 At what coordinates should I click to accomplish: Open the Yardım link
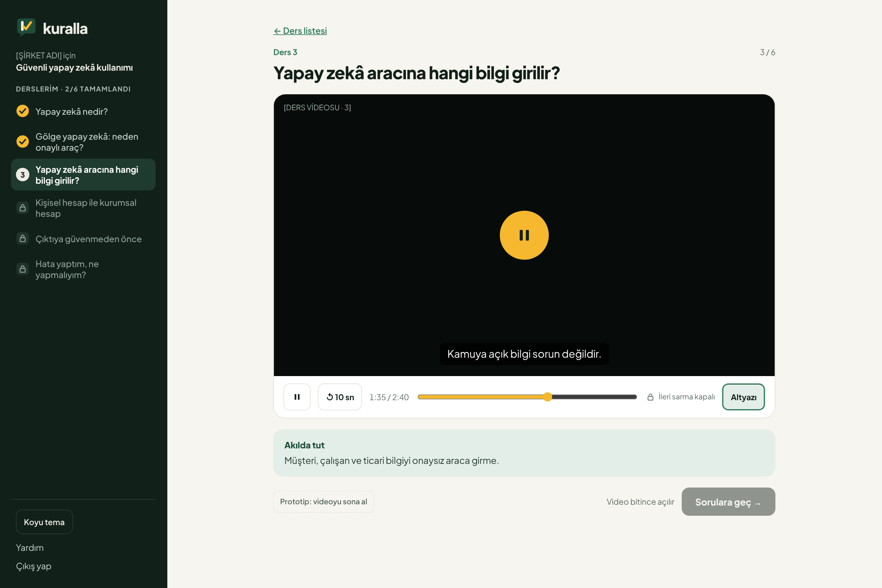click(x=30, y=548)
